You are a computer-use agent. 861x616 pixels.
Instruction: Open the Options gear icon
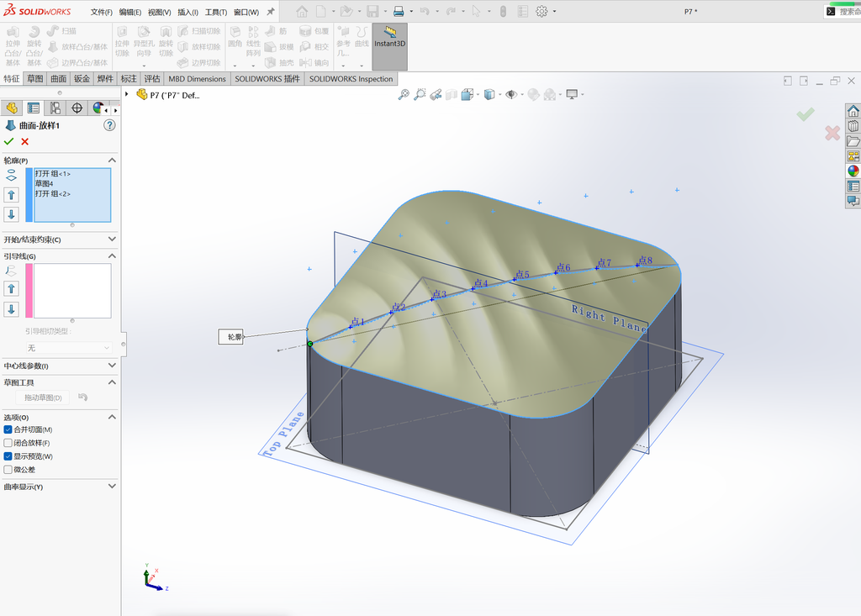(541, 11)
